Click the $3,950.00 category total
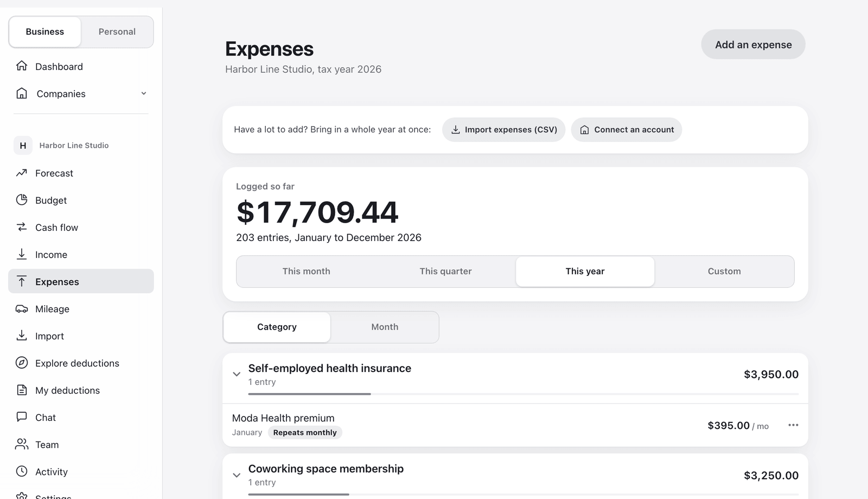868x499 pixels. (x=771, y=374)
